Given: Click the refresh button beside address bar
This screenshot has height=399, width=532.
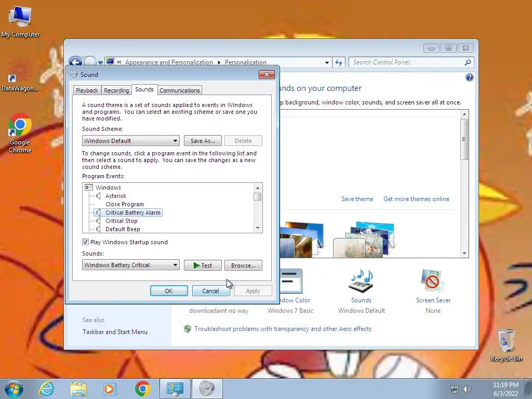Looking at the screenshot, I should tap(339, 62).
